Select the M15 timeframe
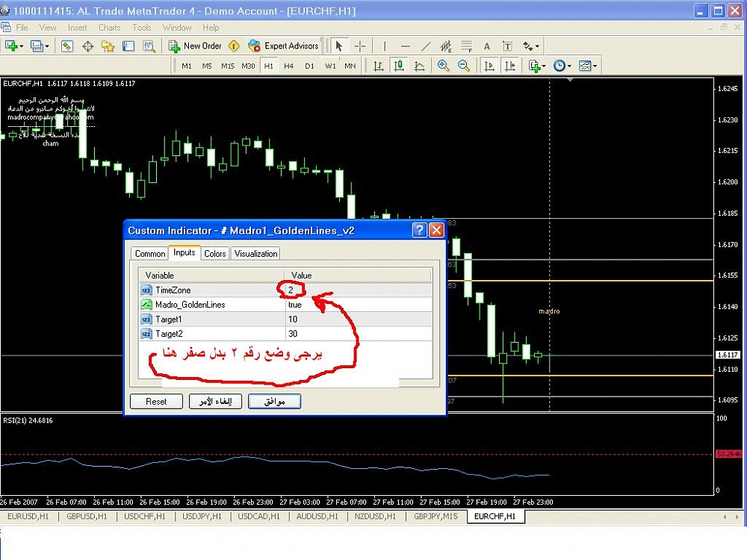 pyautogui.click(x=228, y=66)
